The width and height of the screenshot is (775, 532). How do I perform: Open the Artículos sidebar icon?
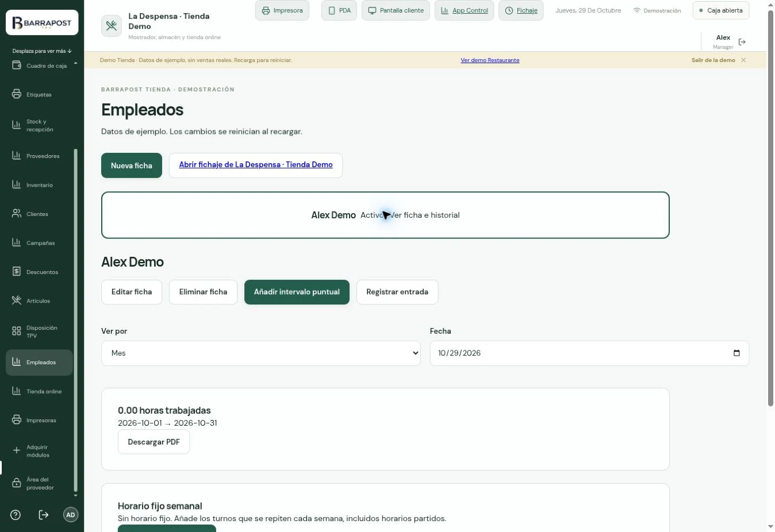coord(17,300)
